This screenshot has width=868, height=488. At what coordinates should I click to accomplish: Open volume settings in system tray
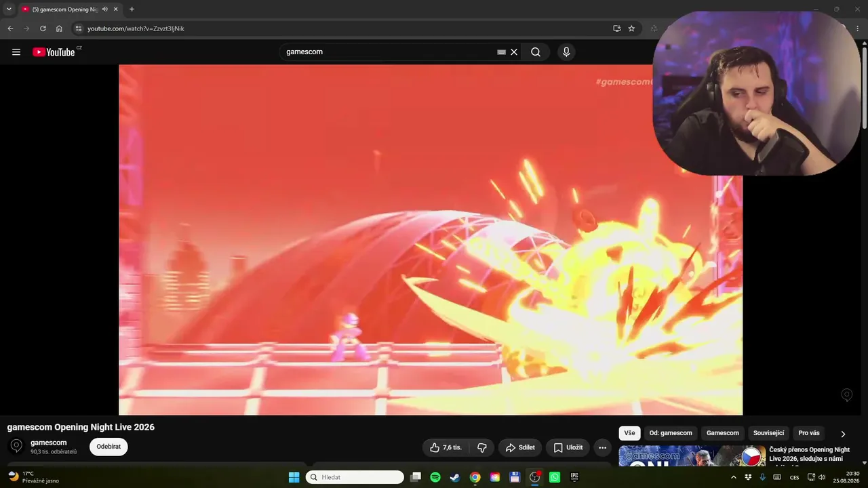(822, 477)
